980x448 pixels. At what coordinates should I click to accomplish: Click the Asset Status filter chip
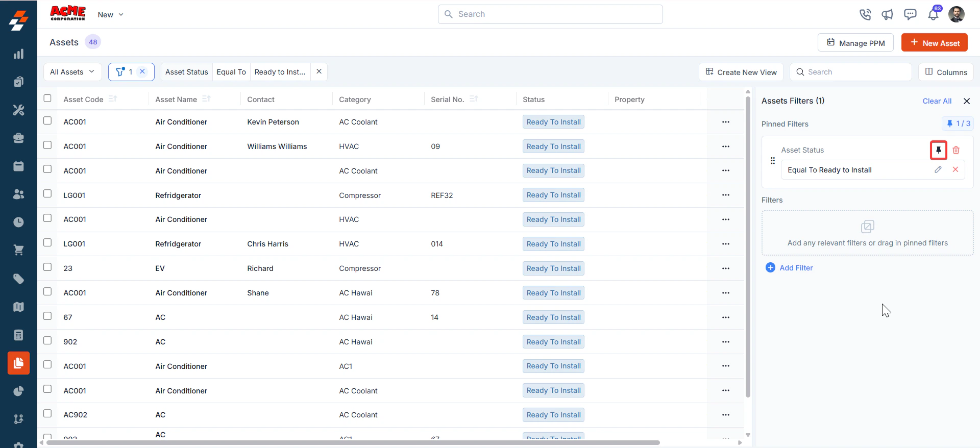click(187, 72)
